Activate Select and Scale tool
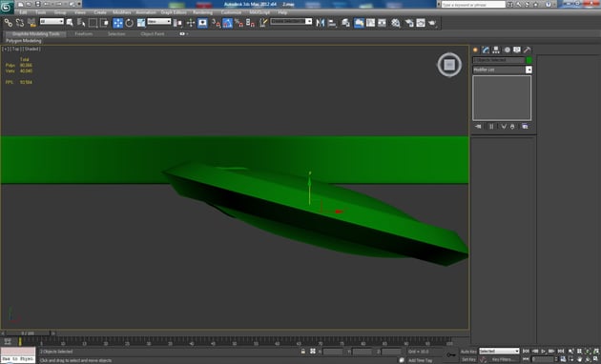This screenshot has height=364, width=601. coord(141,23)
